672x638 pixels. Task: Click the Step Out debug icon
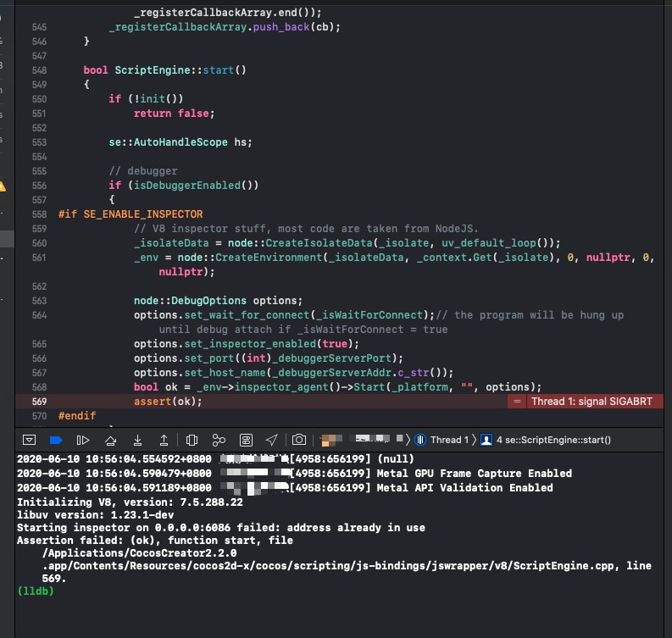click(x=164, y=440)
